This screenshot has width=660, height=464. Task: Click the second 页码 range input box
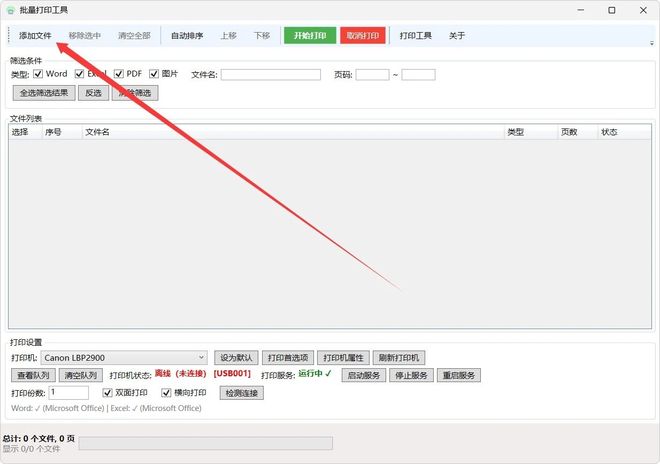pos(418,75)
